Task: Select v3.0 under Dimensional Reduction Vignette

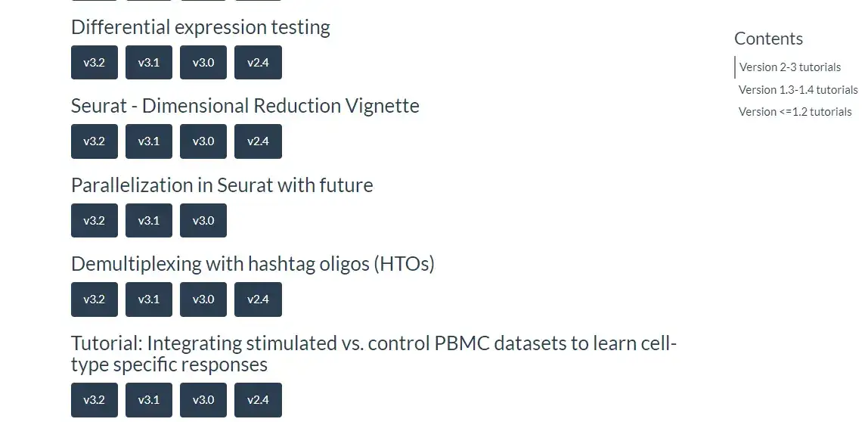Action: pyautogui.click(x=203, y=141)
